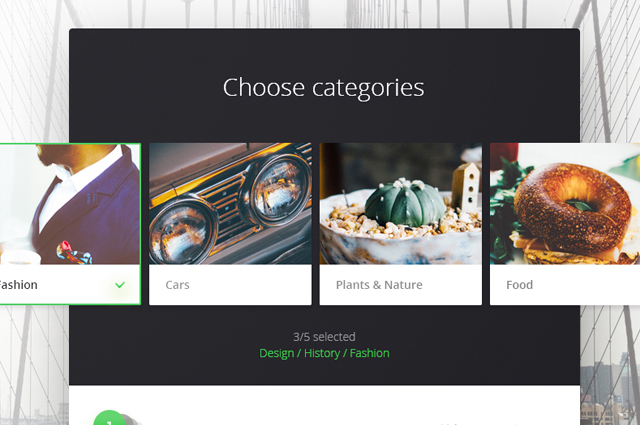Screen dimensions: 640x425
Task: Open the History link in selected list
Action: click(x=322, y=353)
